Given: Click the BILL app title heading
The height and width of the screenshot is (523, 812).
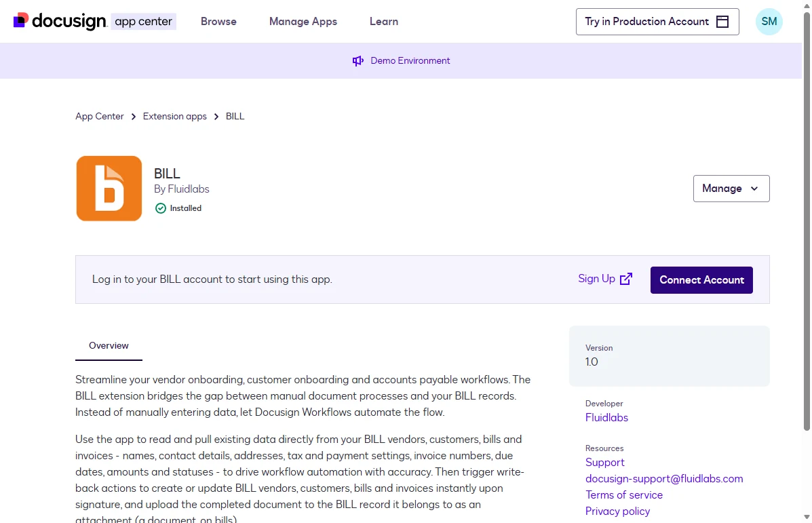Looking at the screenshot, I should [x=167, y=174].
